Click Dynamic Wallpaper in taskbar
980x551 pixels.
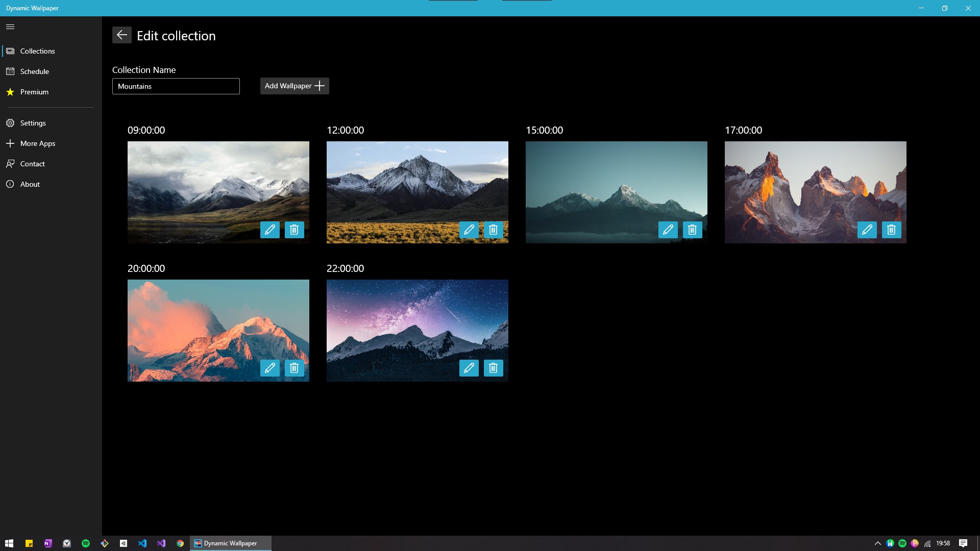tap(230, 543)
